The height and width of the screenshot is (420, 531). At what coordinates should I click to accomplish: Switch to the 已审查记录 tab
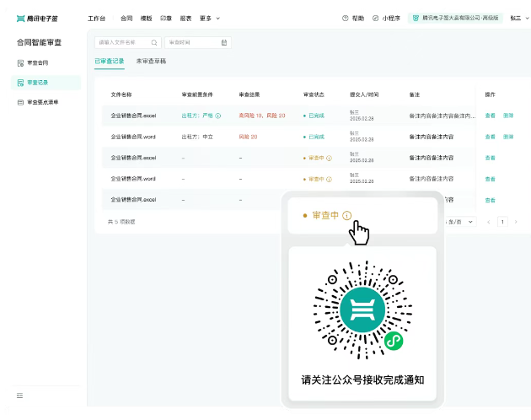[110, 62]
